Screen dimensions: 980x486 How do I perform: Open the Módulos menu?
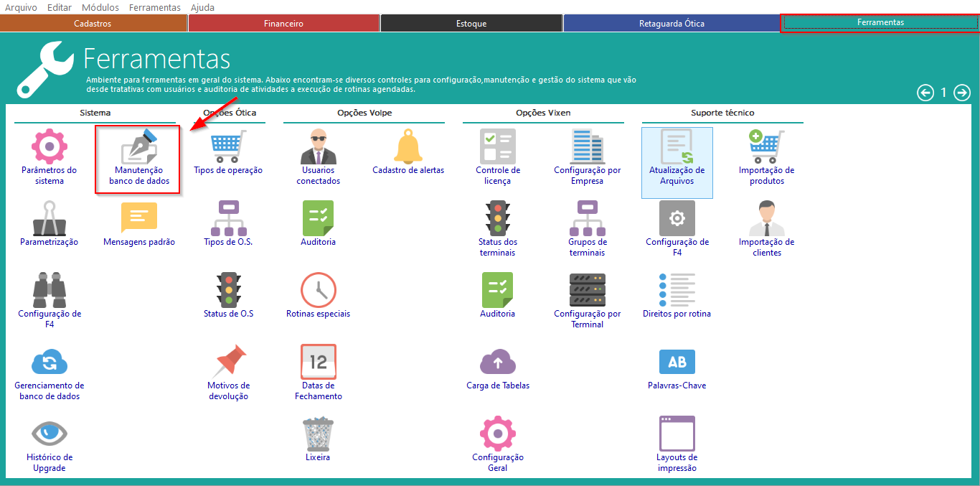tap(100, 7)
